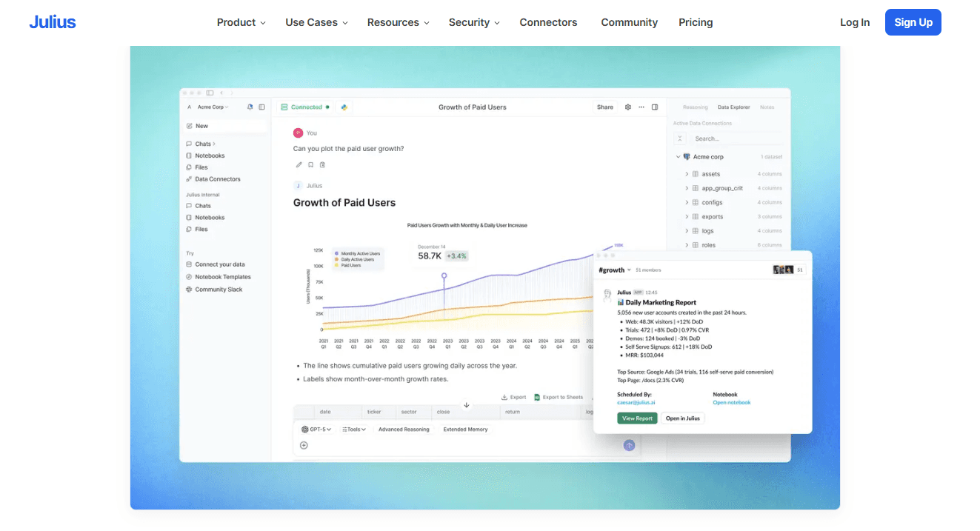Expand the app_group_crit table
Screen dimensions: 980x531
pos(687,188)
